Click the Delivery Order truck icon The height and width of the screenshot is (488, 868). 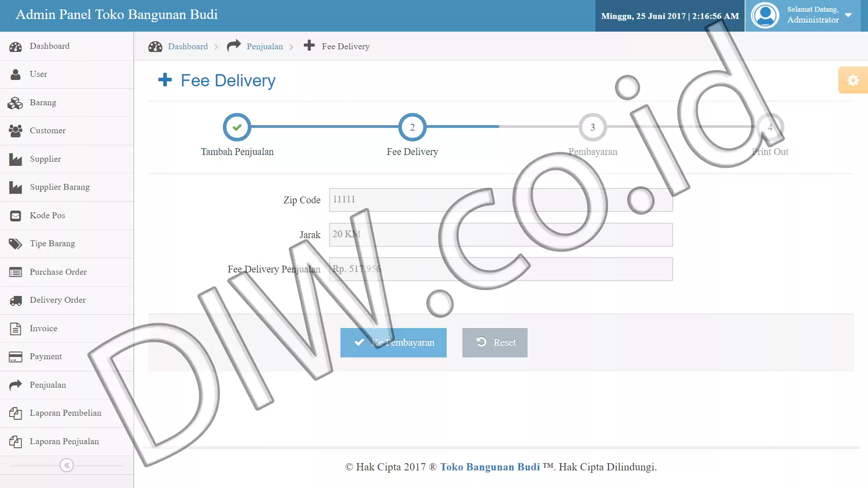tap(15, 300)
